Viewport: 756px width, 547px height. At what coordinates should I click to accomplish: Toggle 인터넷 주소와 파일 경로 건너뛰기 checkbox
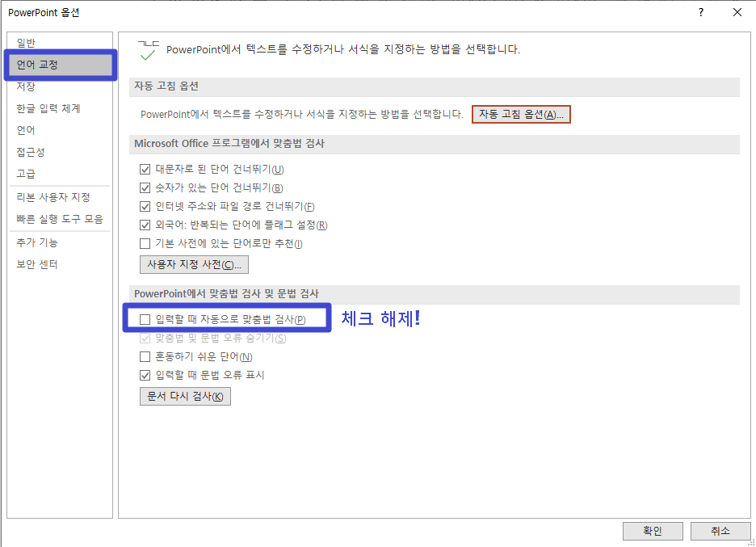pyautogui.click(x=145, y=207)
